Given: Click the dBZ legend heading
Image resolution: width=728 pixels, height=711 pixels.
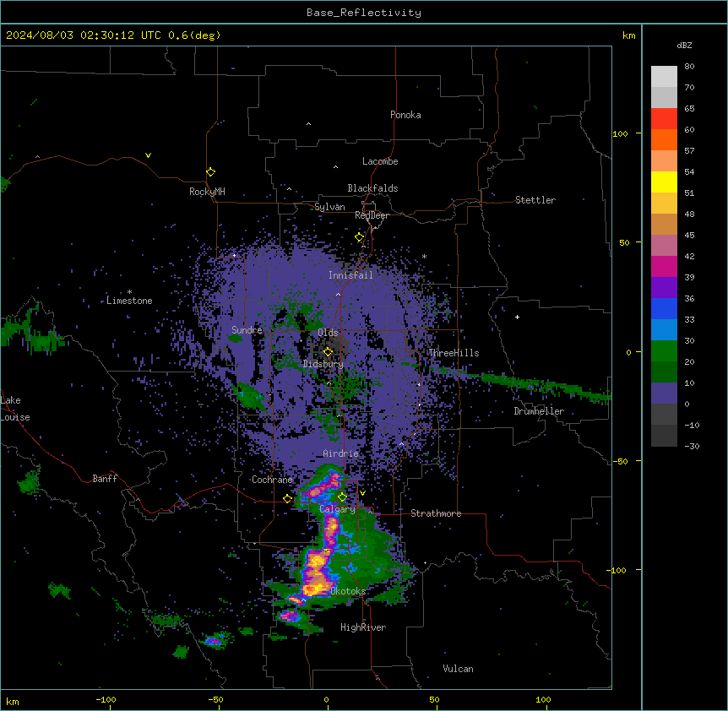Looking at the screenshot, I should click(684, 45).
